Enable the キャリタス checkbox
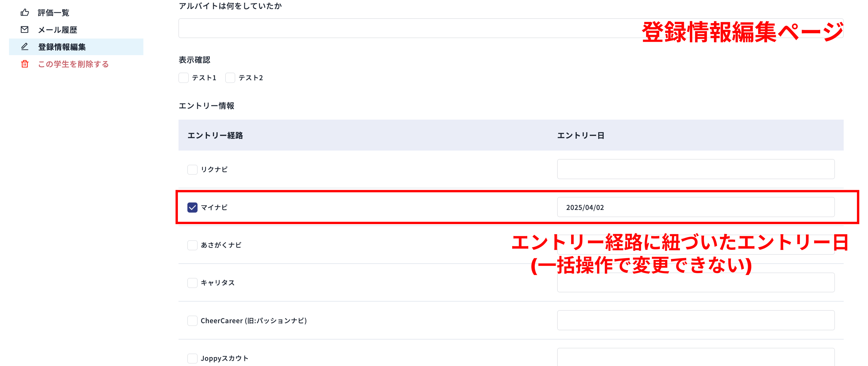The image size is (868, 366). (x=192, y=283)
